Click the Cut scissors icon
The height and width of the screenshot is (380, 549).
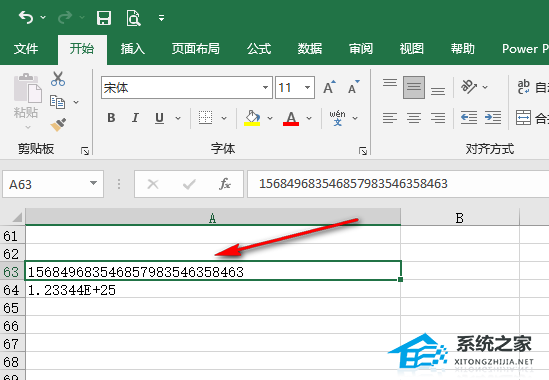pyautogui.click(x=57, y=79)
